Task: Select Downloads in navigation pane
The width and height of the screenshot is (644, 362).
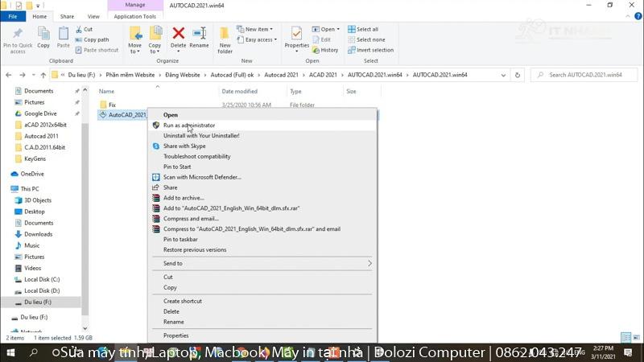Action: (x=38, y=234)
